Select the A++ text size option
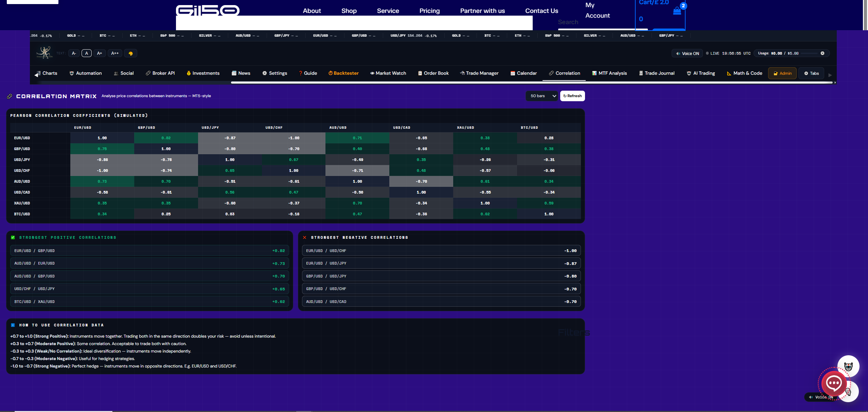The width and height of the screenshot is (868, 412). pos(115,53)
